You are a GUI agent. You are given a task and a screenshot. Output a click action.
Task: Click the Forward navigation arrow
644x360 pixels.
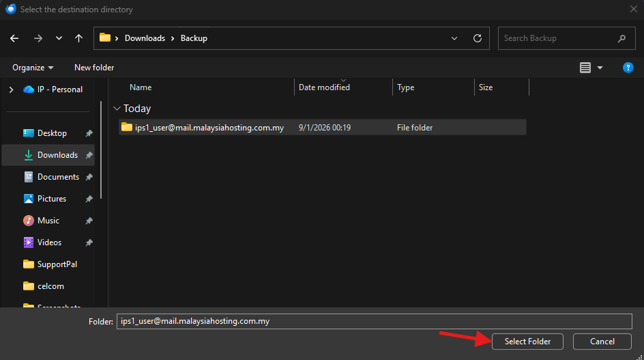click(38, 38)
